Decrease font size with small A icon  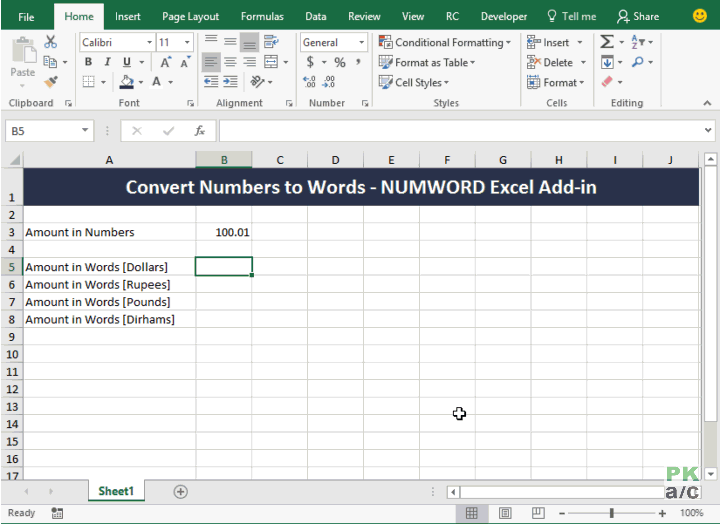[x=185, y=62]
